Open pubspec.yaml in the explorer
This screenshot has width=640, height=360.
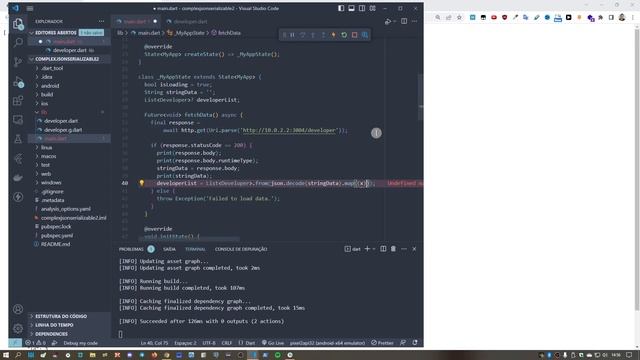57,236
